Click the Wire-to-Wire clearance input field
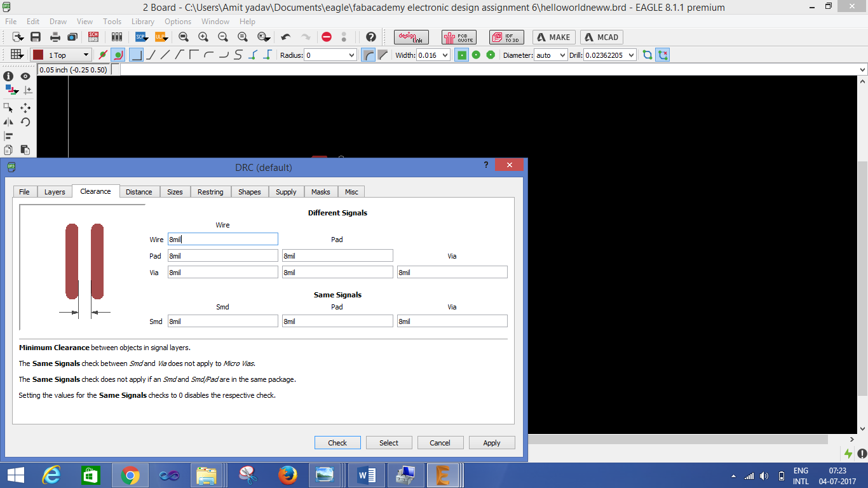The height and width of the screenshot is (488, 868). click(222, 240)
